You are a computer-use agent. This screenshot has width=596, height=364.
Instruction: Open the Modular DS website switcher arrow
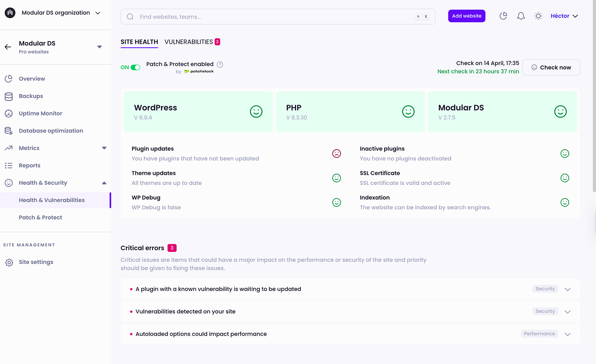(x=99, y=47)
